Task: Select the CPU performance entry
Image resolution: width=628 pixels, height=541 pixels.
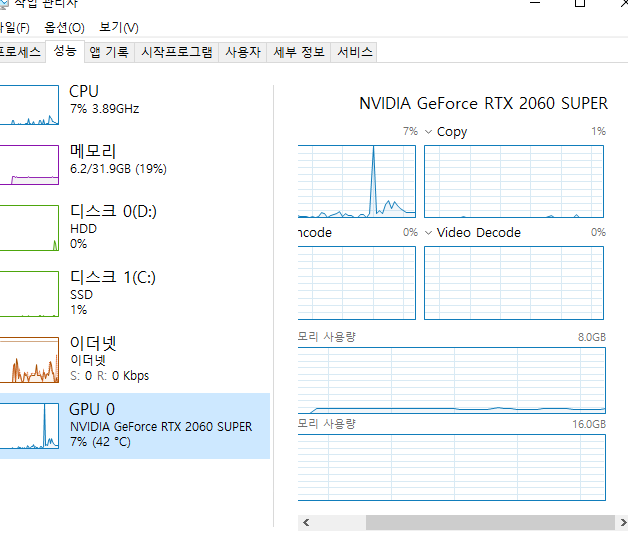Action: 135,105
